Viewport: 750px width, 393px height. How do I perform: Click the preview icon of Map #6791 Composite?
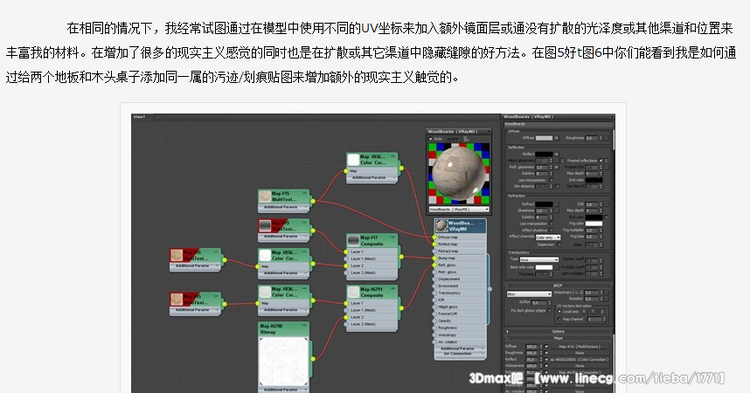(353, 292)
